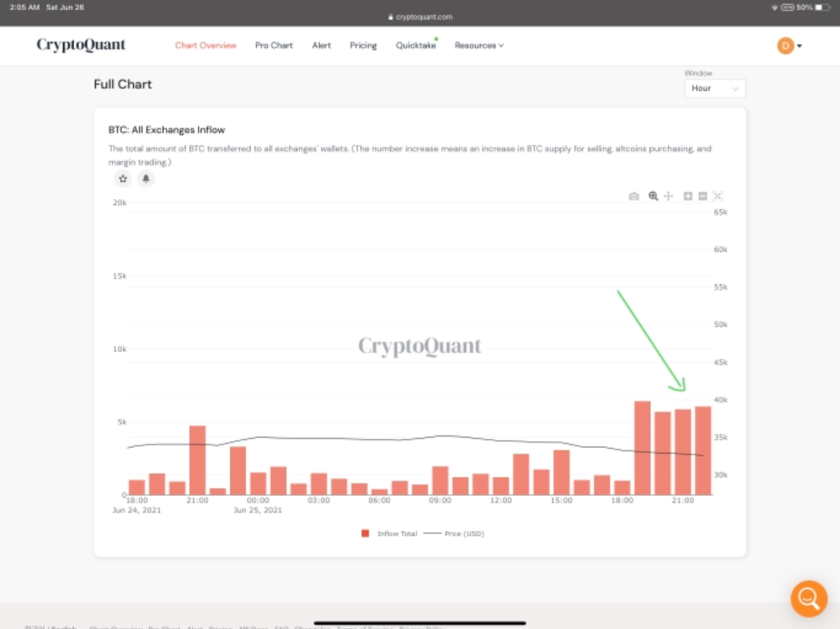Open the orange chat support bubble
Image resolution: width=840 pixels, height=629 pixels.
(x=808, y=598)
